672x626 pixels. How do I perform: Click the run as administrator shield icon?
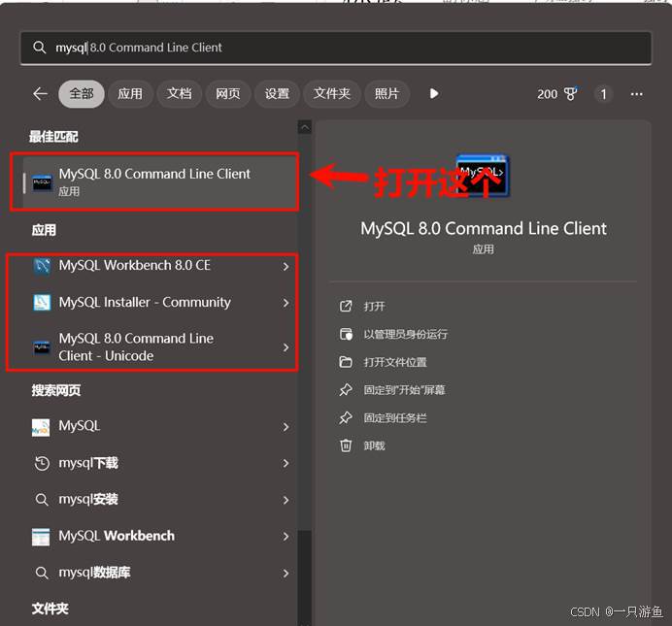pos(346,334)
